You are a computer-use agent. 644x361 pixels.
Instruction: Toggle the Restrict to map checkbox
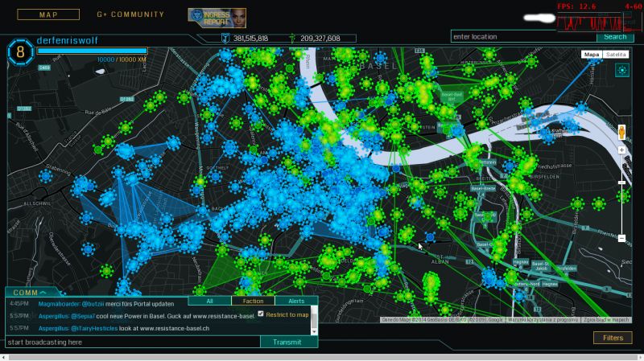(260, 314)
